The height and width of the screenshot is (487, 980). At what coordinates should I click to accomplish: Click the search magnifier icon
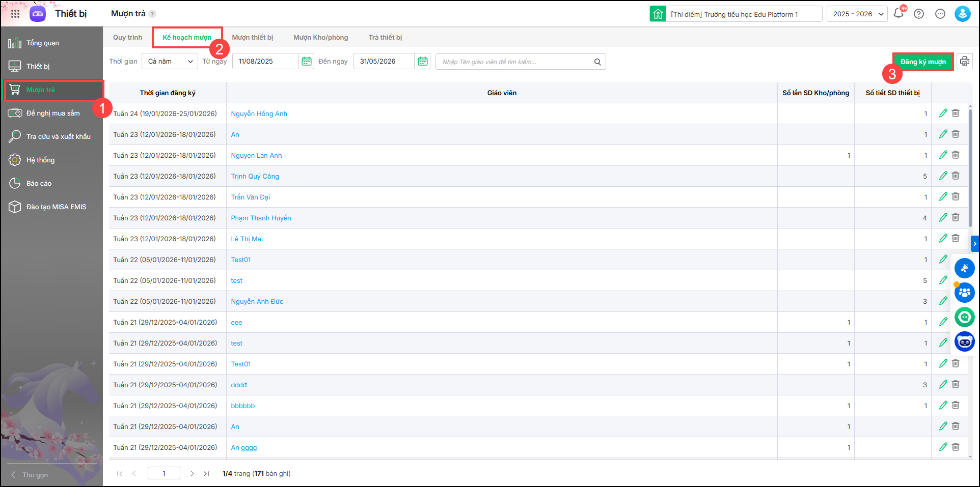tap(597, 62)
